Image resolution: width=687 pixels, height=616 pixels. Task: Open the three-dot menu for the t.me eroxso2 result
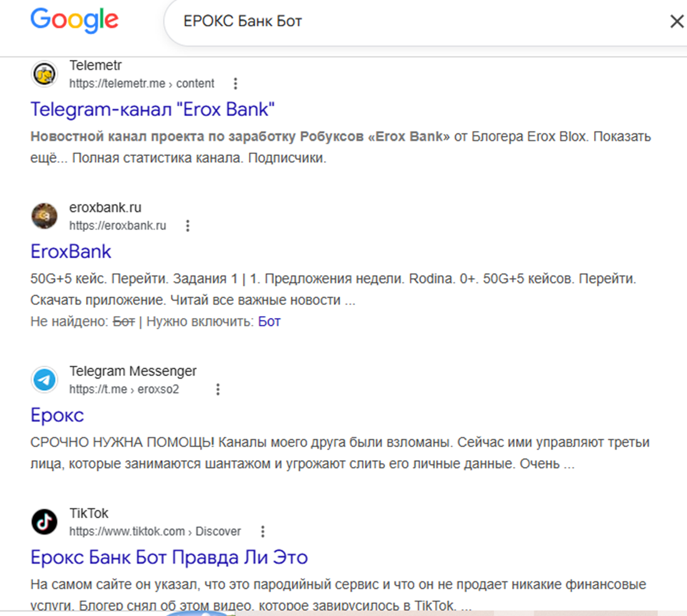[218, 390]
